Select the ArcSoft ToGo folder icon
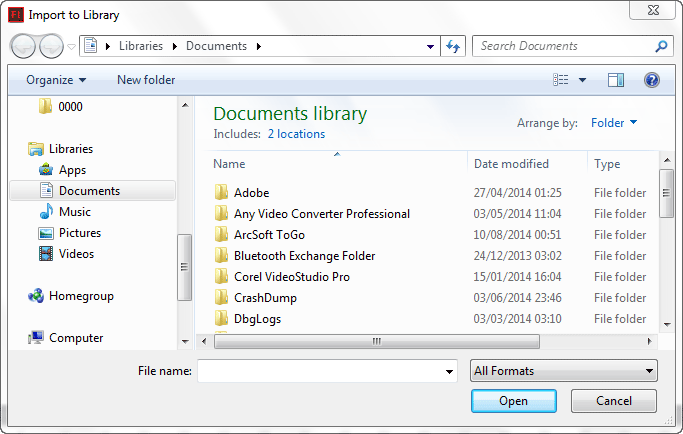This screenshot has height=434, width=683. click(221, 234)
